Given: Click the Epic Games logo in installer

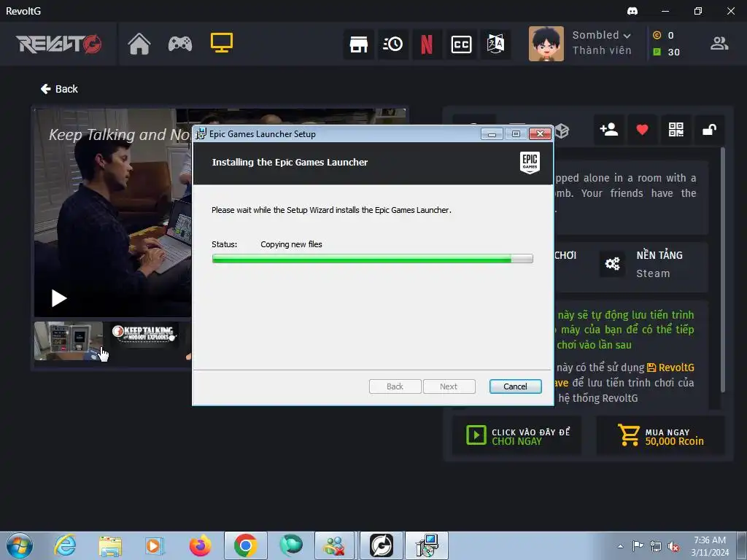Looking at the screenshot, I should pyautogui.click(x=530, y=163).
